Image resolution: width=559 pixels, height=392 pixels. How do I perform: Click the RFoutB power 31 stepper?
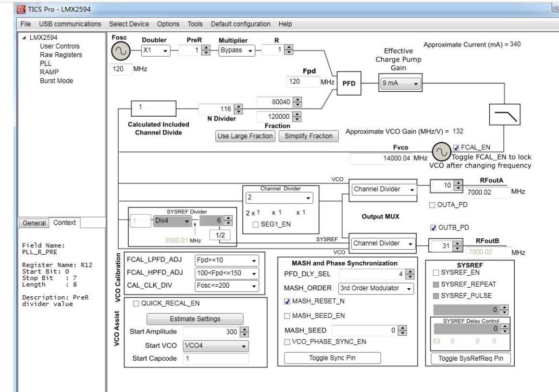click(458, 246)
